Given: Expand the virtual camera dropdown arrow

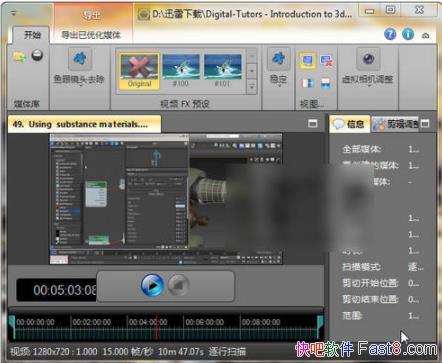Looking at the screenshot, I should pos(369,86).
